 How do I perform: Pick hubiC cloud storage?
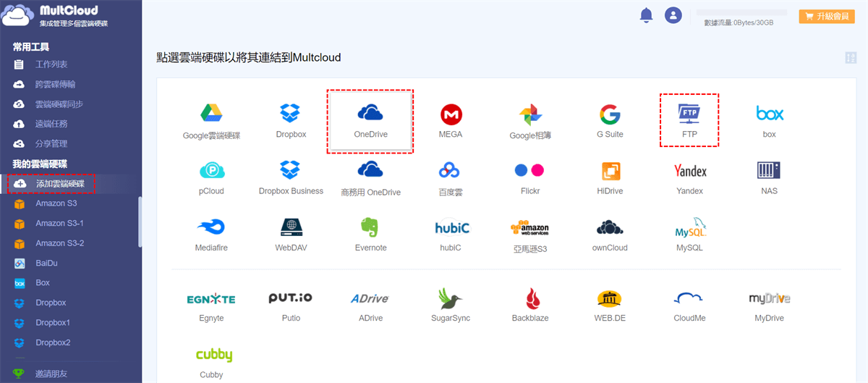(452, 227)
